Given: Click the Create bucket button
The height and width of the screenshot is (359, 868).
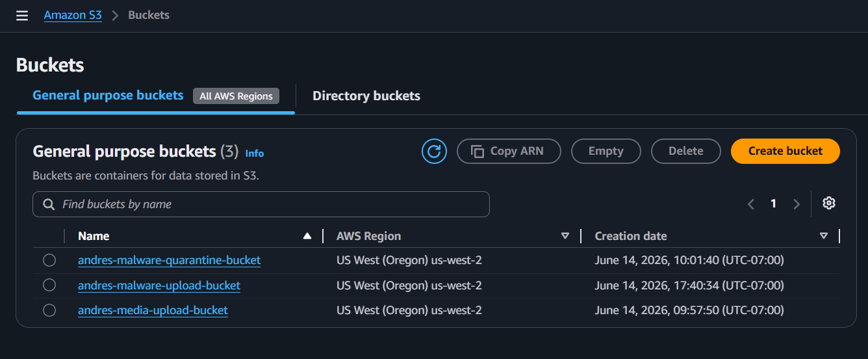Looking at the screenshot, I should [x=785, y=151].
